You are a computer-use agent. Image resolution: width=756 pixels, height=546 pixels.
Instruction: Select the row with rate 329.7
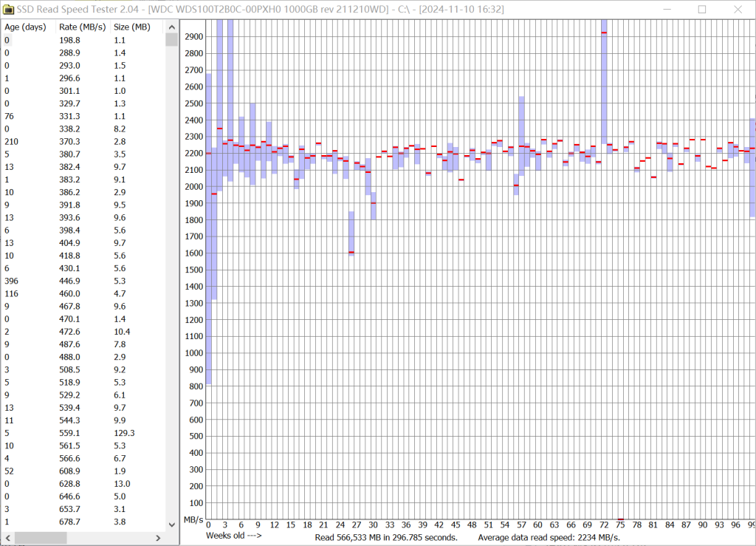pos(83,103)
